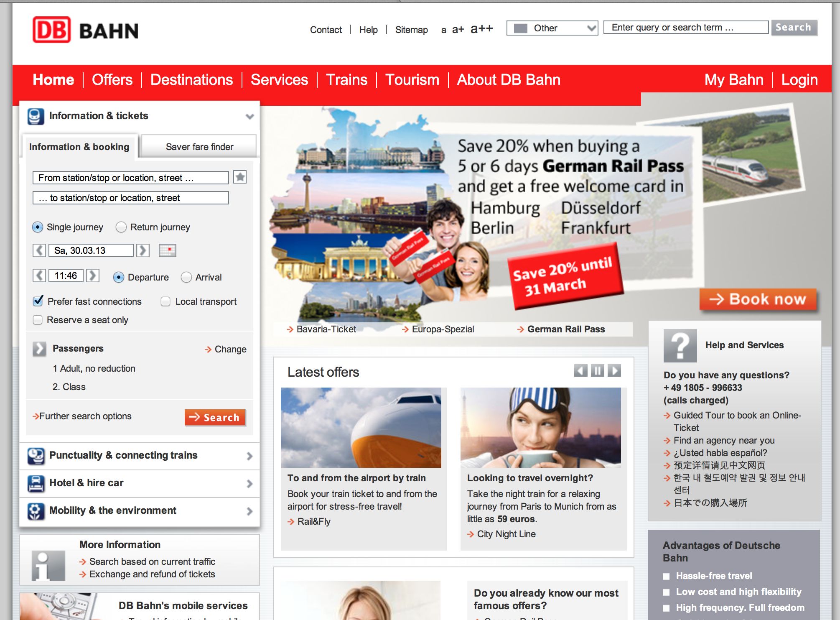Enable Local transport checkbox
The image size is (840, 620).
coord(165,301)
